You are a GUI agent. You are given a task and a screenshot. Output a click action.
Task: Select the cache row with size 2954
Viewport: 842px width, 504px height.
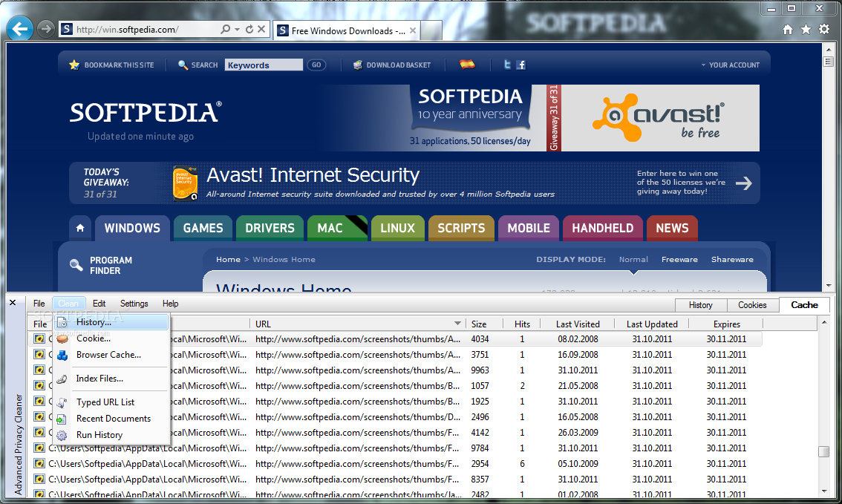click(396, 464)
